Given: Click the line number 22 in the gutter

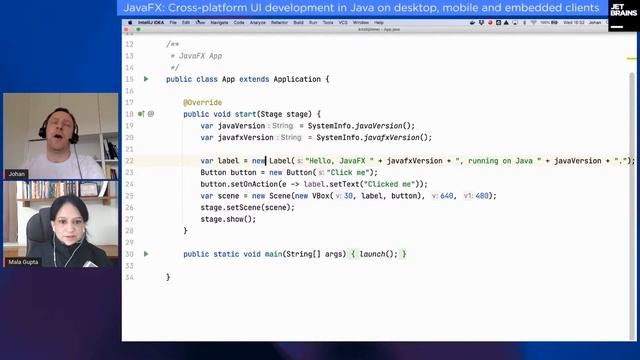Looking at the screenshot, I should pyautogui.click(x=129, y=161).
